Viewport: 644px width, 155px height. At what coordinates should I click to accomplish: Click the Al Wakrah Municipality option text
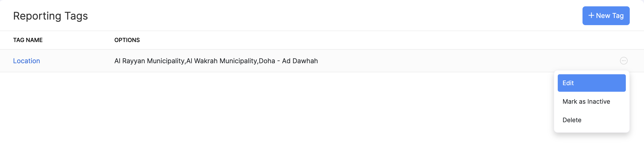222,61
